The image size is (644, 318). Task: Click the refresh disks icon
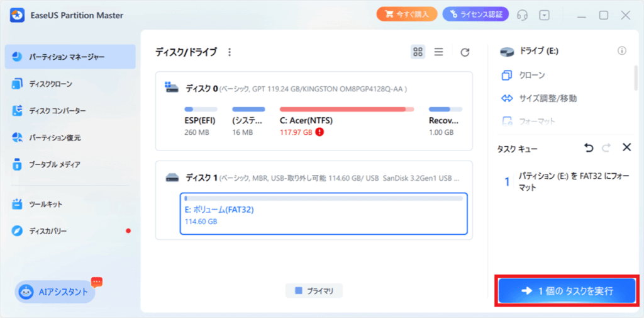point(465,52)
